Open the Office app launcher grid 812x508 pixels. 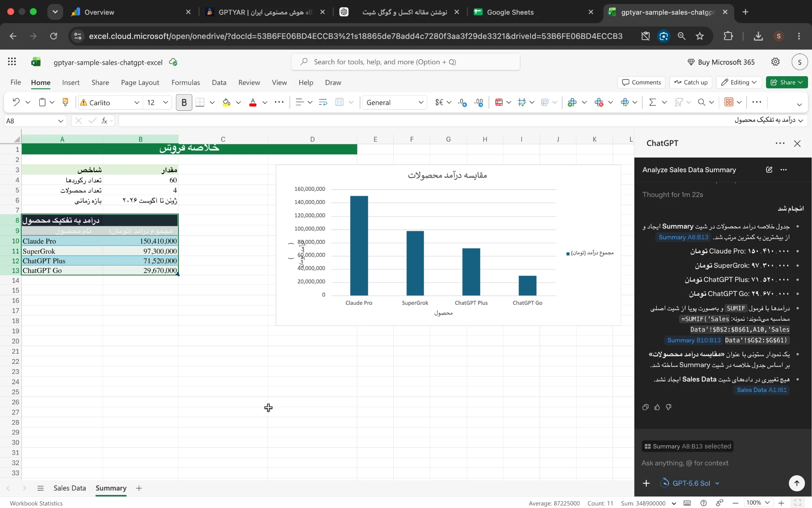tap(12, 62)
